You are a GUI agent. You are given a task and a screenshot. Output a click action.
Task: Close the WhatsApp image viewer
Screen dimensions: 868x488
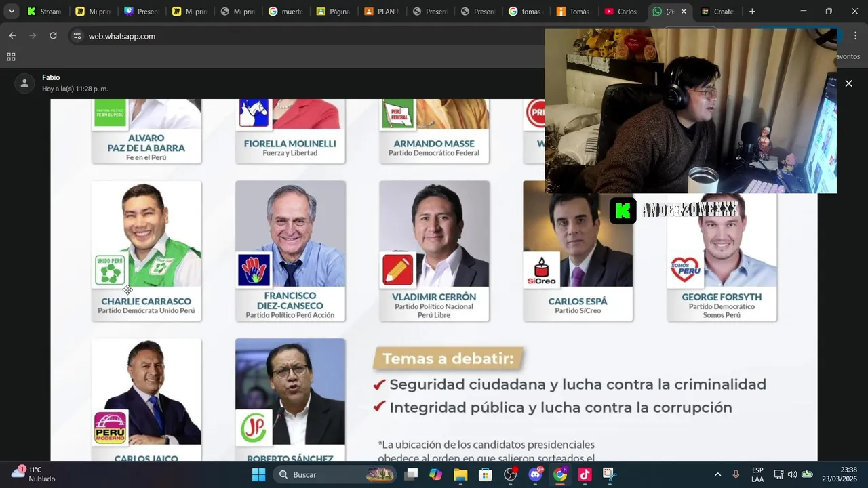point(848,83)
